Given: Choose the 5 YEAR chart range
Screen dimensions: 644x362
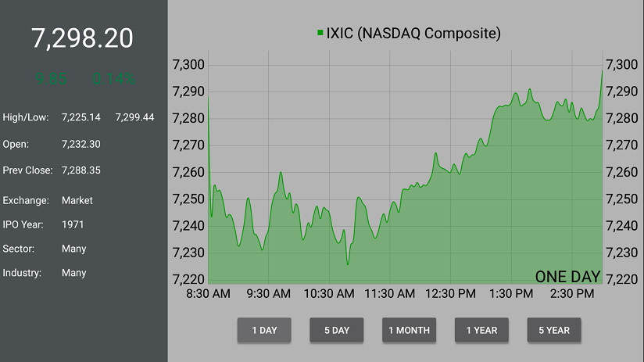Looking at the screenshot, I should [x=554, y=330].
